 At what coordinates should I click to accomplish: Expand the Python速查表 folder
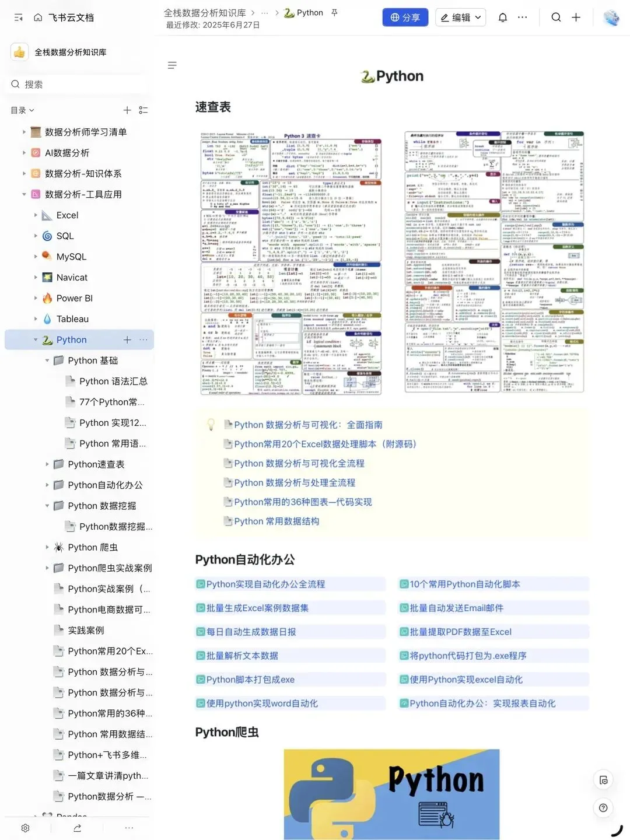tap(47, 464)
